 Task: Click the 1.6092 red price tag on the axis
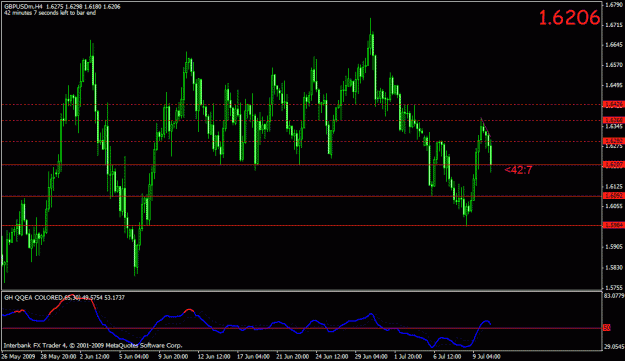coord(614,196)
